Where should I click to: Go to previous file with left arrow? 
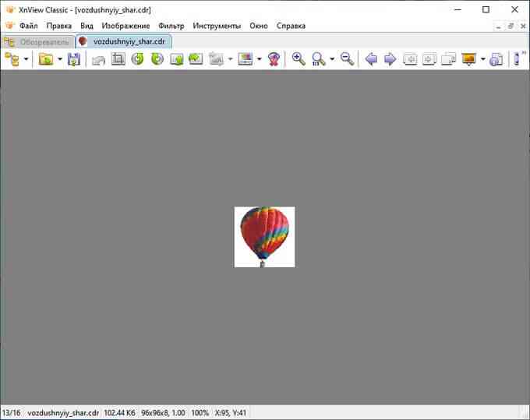[371, 59]
